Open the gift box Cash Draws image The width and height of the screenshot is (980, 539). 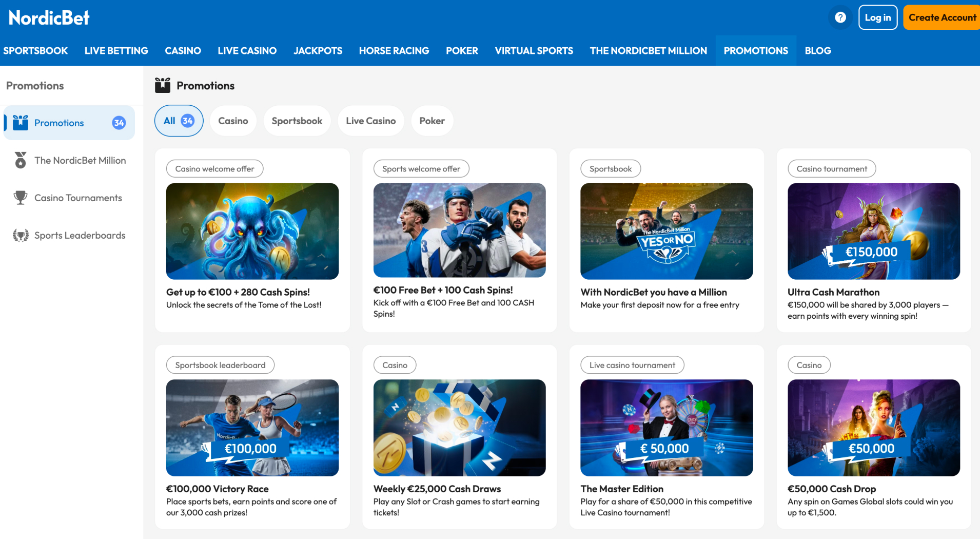[x=460, y=428]
